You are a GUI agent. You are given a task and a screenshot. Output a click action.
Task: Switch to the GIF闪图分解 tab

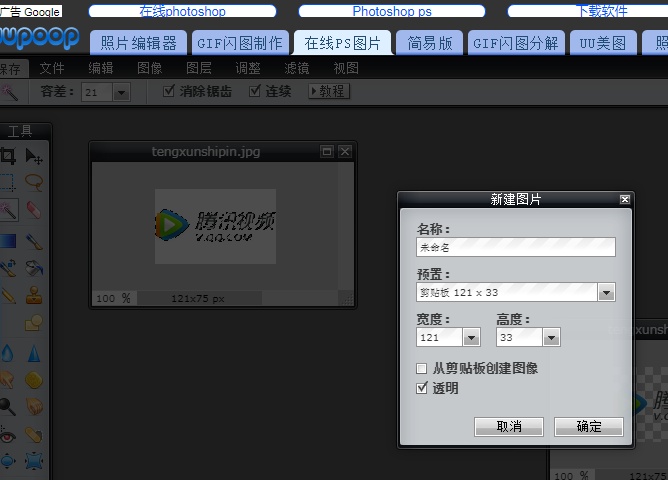point(516,43)
